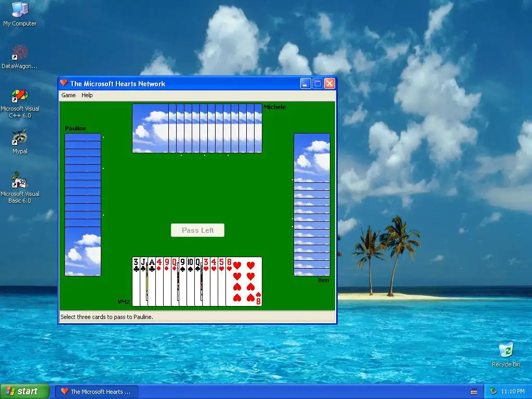
Task: Click the network tray icon beside the clock
Action: (494, 392)
